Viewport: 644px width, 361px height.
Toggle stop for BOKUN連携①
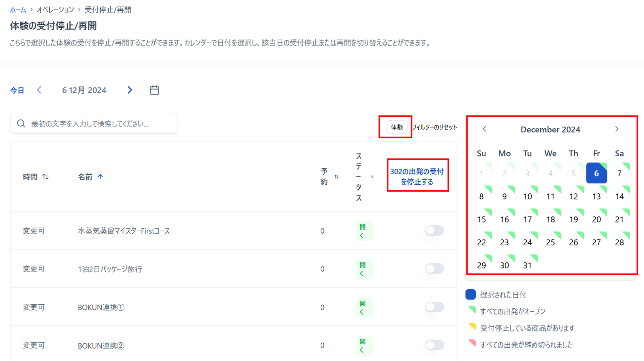434,307
